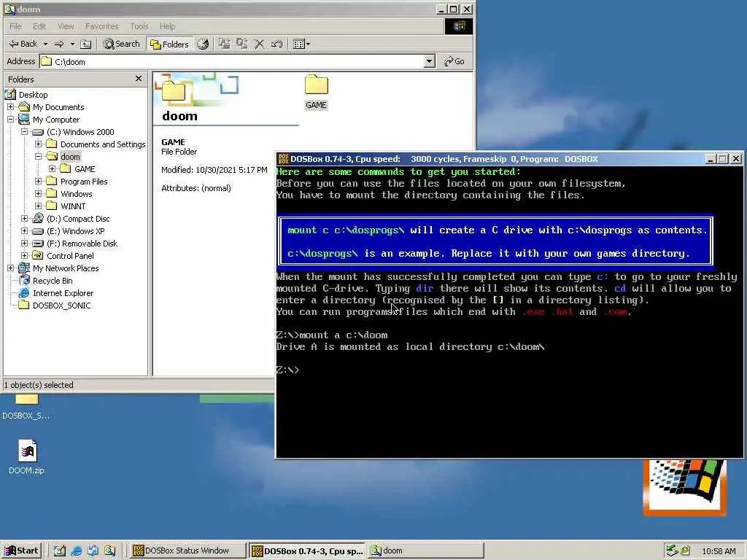Expand My Documents in folder tree
The image size is (747, 560).
click(x=10, y=107)
